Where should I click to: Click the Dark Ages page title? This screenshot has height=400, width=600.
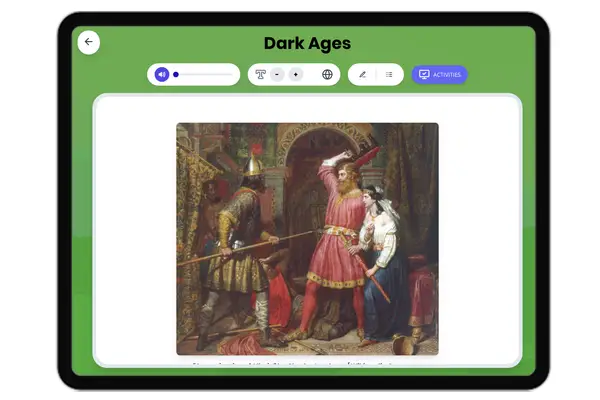click(x=307, y=43)
